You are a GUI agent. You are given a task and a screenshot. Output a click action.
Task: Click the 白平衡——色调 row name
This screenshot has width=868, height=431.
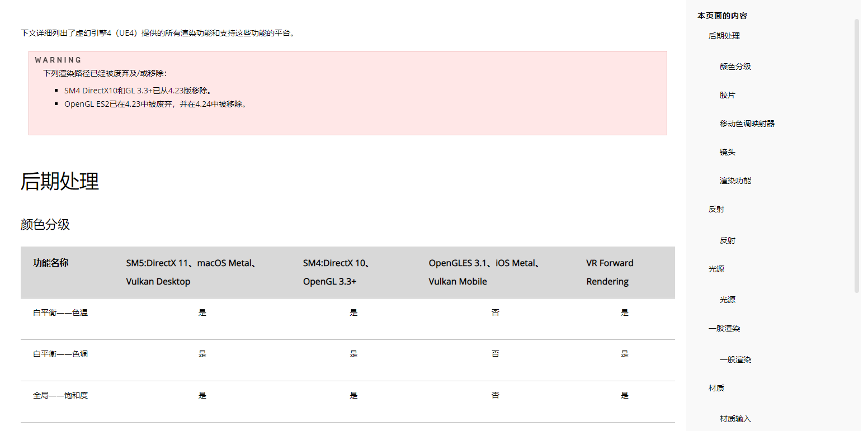[60, 354]
